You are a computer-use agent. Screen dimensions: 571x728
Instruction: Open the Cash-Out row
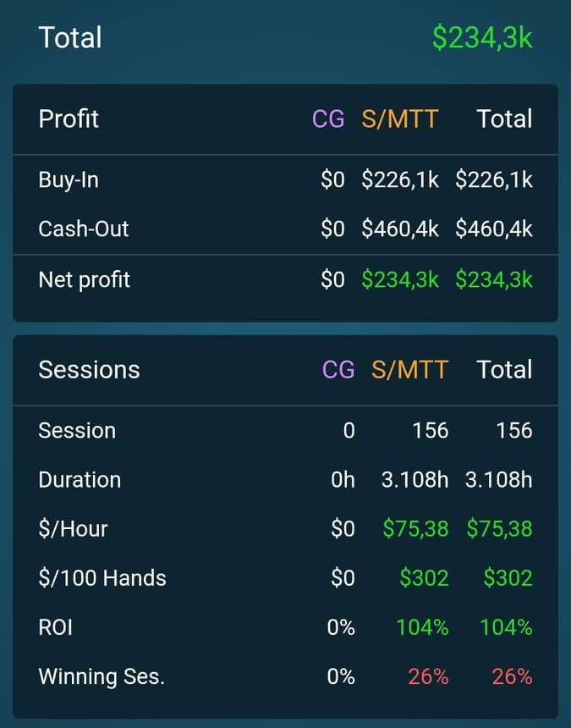[x=285, y=229]
